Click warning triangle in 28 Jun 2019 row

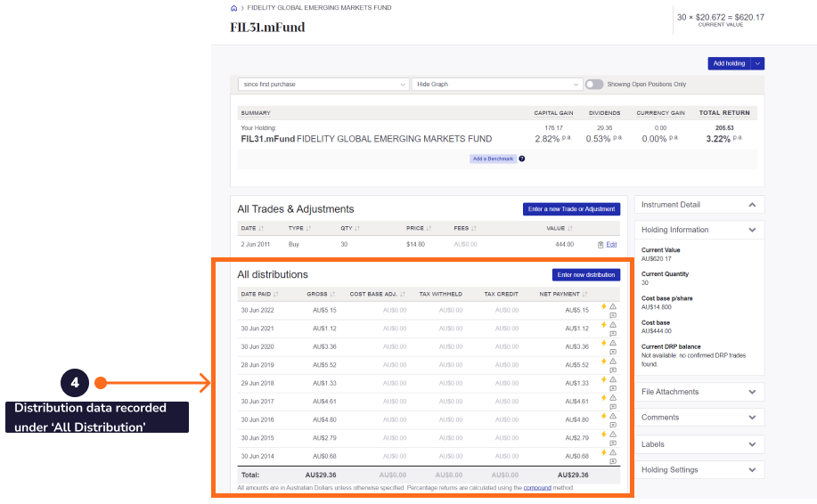(x=613, y=362)
